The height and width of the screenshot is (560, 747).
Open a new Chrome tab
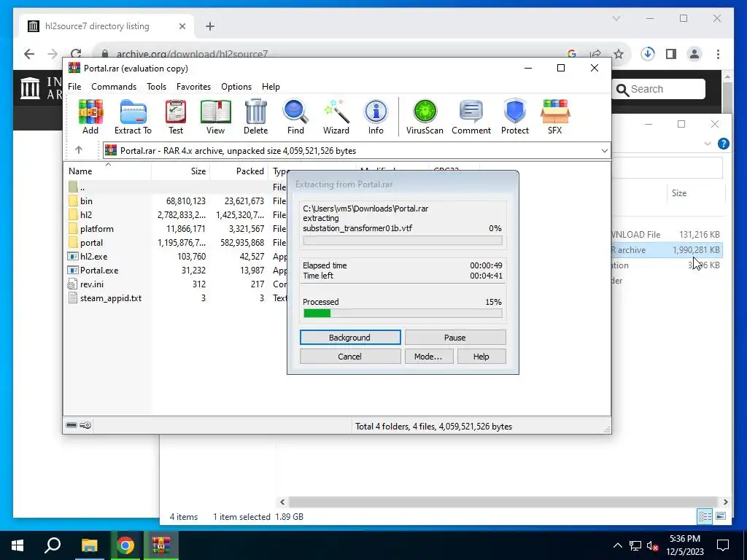click(210, 26)
